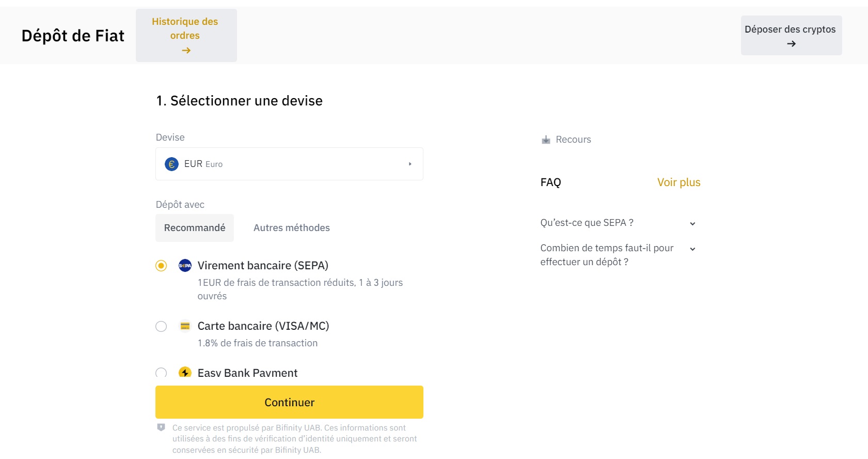The height and width of the screenshot is (459, 868).
Task: Expand the FAQ item Qu'est-ce que SEPA
Action: pos(692,223)
